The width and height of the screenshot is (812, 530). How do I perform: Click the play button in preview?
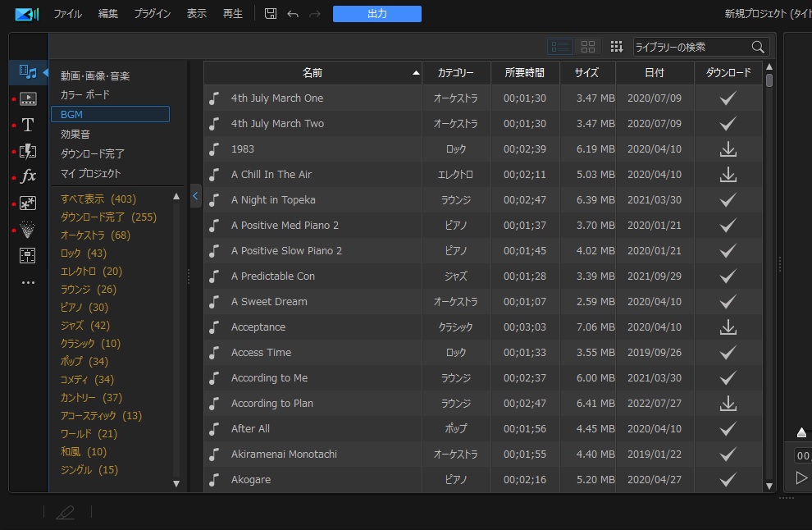coord(801,477)
